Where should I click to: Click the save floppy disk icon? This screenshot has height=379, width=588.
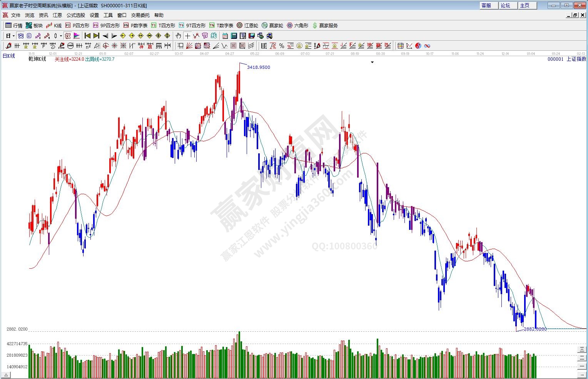(252, 36)
